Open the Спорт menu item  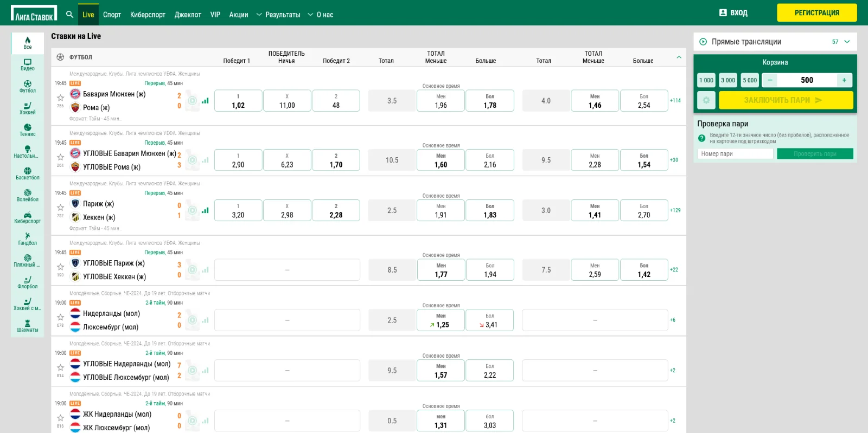(112, 15)
